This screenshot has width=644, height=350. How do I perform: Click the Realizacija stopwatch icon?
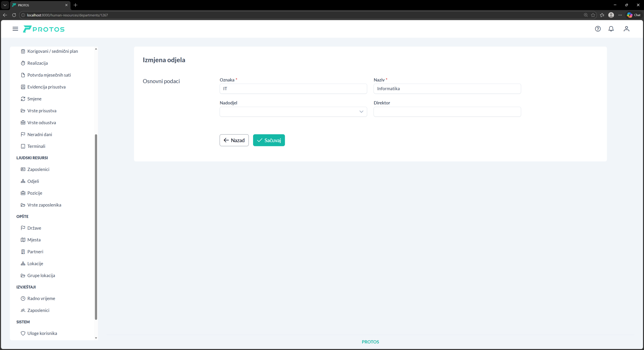23,63
